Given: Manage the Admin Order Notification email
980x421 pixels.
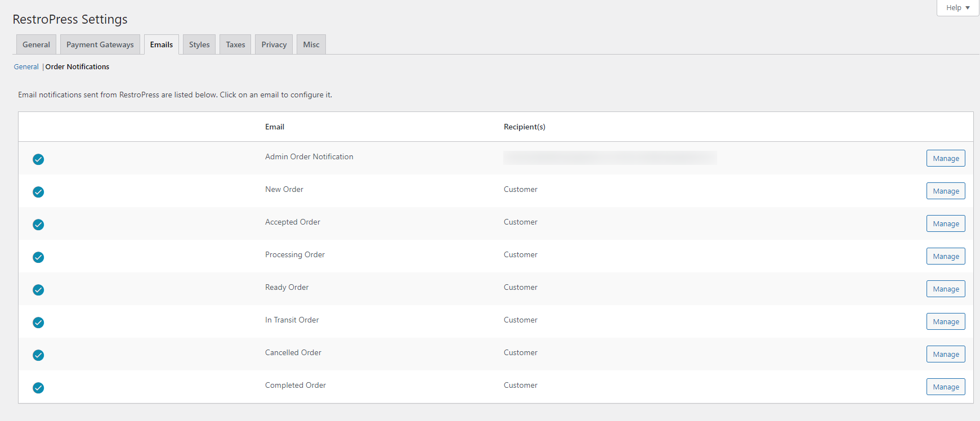Looking at the screenshot, I should click(x=946, y=158).
